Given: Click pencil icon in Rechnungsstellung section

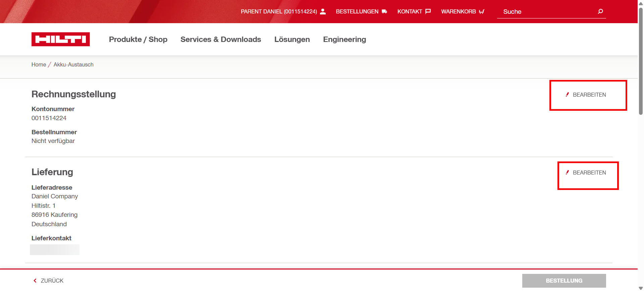Looking at the screenshot, I should [x=567, y=95].
